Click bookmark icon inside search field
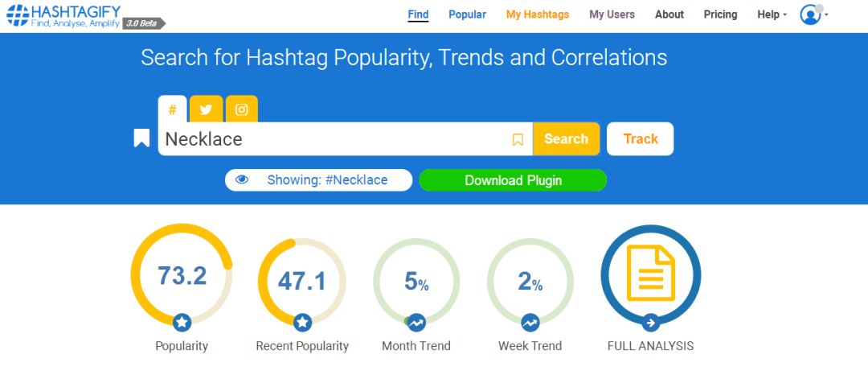The height and width of the screenshot is (383, 868). click(518, 139)
